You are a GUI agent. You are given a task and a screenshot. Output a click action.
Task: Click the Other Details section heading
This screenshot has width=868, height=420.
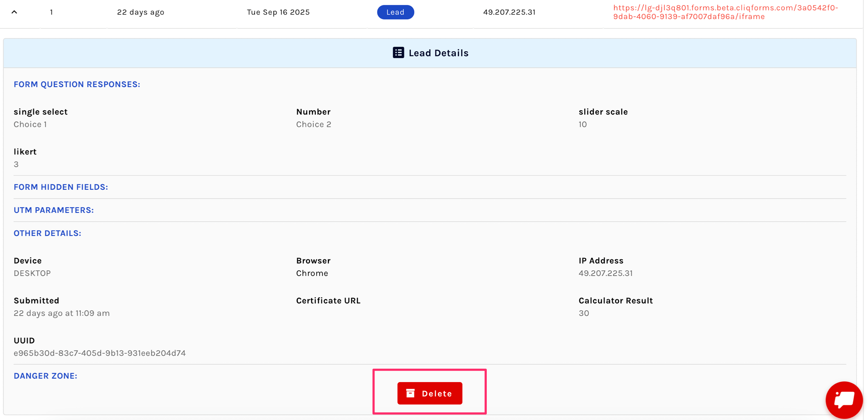tap(47, 233)
